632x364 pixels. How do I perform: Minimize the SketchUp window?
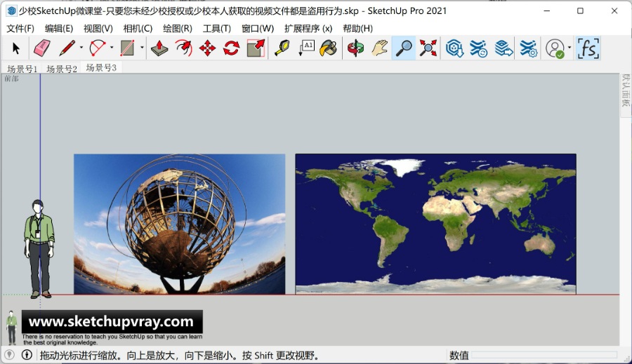(x=547, y=11)
